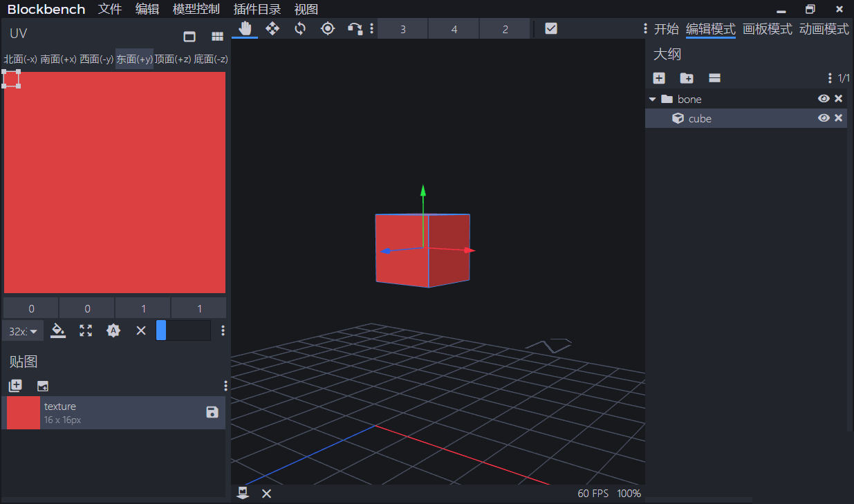Select the cube item in the outliner
The width and height of the screenshot is (854, 504).
pyautogui.click(x=700, y=118)
